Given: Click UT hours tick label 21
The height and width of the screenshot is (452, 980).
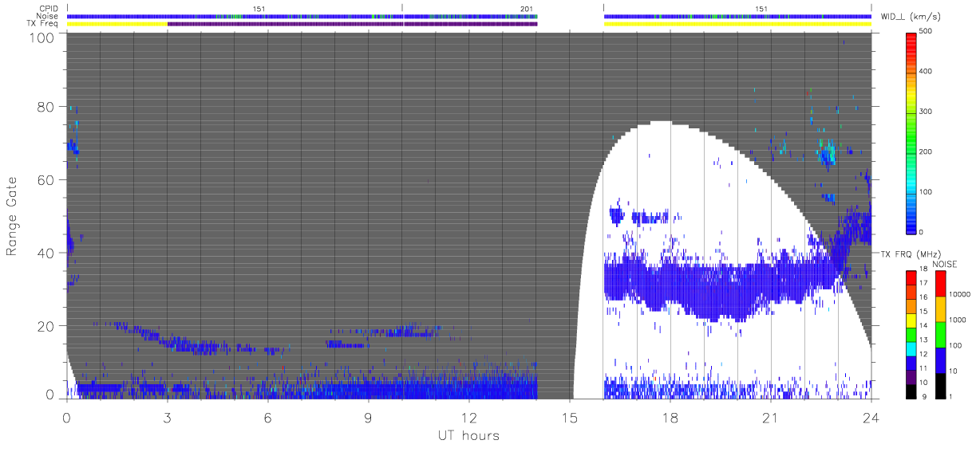Looking at the screenshot, I should tap(770, 417).
